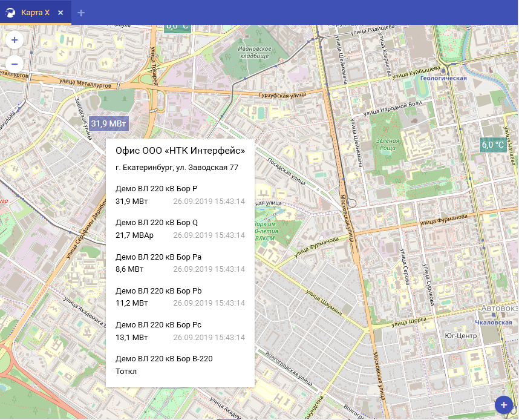Image resolution: width=519 pixels, height=420 pixels.
Task: Click the Офис ООО «НТК Интерфейс» popup title
Action: [x=180, y=151]
